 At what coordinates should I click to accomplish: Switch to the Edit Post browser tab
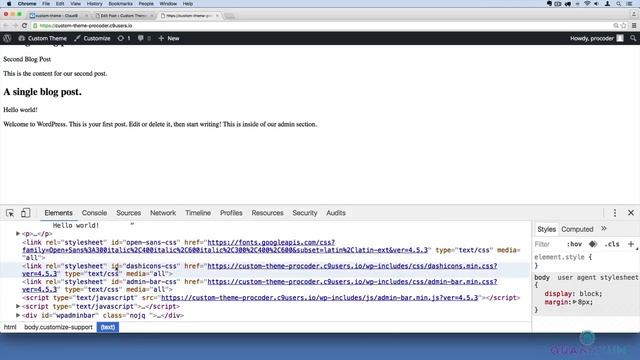click(x=123, y=16)
